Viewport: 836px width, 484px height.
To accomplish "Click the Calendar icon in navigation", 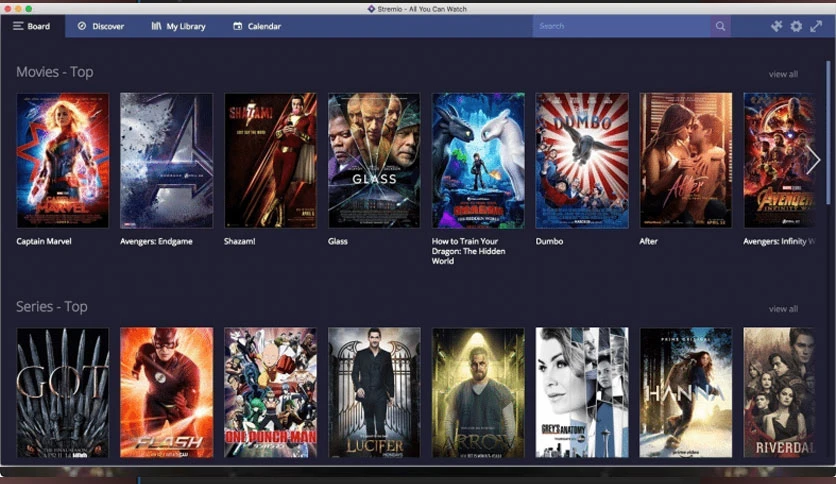I will (x=237, y=26).
